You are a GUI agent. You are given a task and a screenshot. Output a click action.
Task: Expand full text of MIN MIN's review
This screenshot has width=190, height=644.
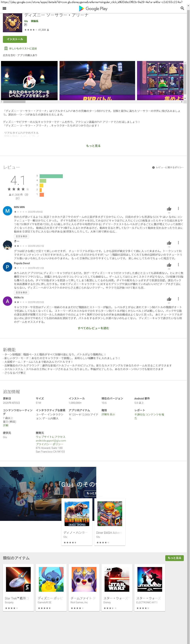tap(21, 236)
